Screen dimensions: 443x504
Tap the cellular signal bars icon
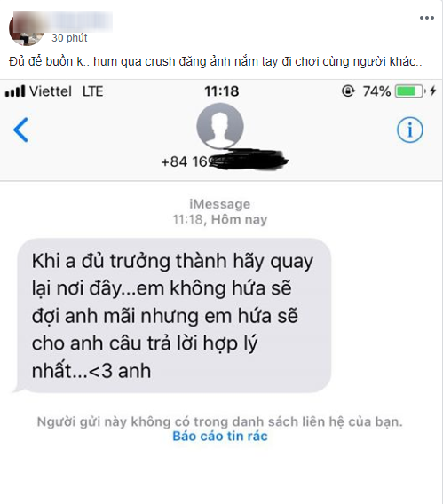click(x=15, y=91)
